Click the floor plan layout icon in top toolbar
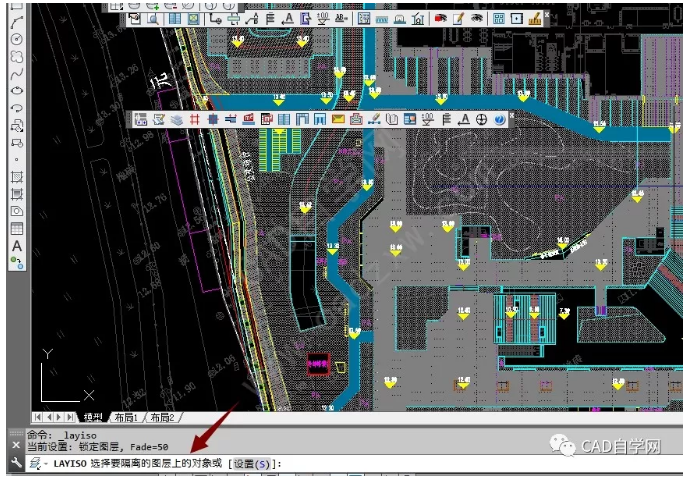This screenshot has width=690, height=478. [364, 19]
